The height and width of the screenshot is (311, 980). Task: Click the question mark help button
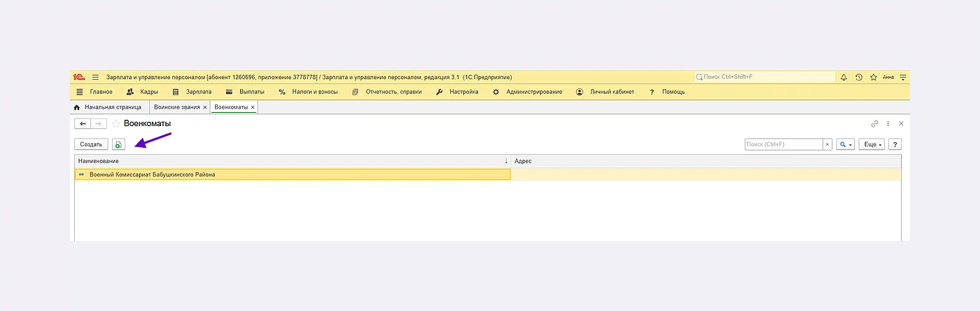pyautogui.click(x=895, y=144)
